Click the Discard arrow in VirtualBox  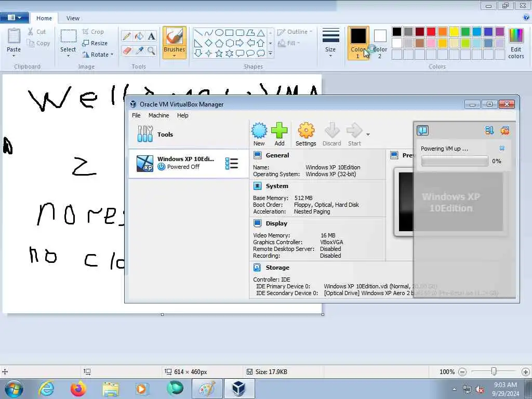(332, 135)
